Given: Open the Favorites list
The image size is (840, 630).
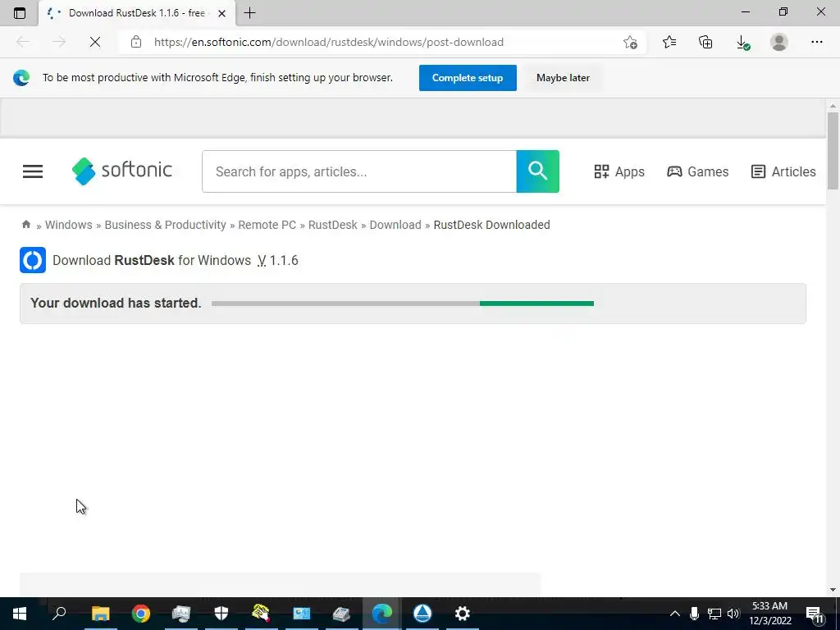Looking at the screenshot, I should pos(669,42).
